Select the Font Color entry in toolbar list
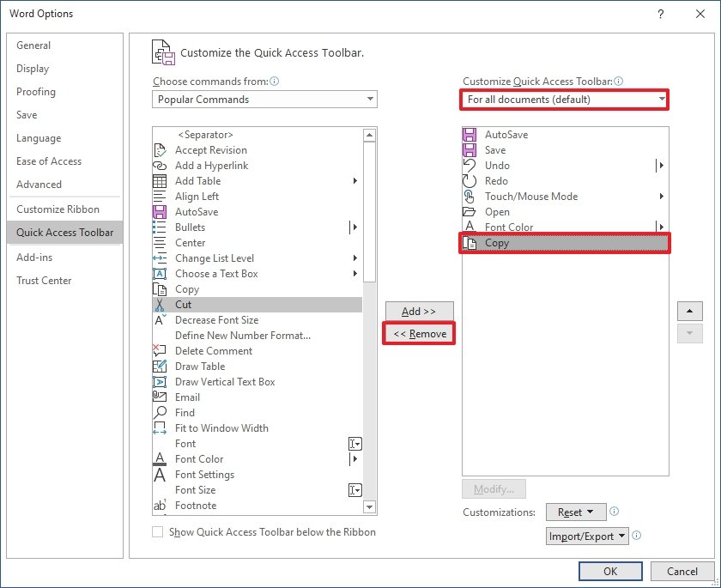 (x=565, y=227)
